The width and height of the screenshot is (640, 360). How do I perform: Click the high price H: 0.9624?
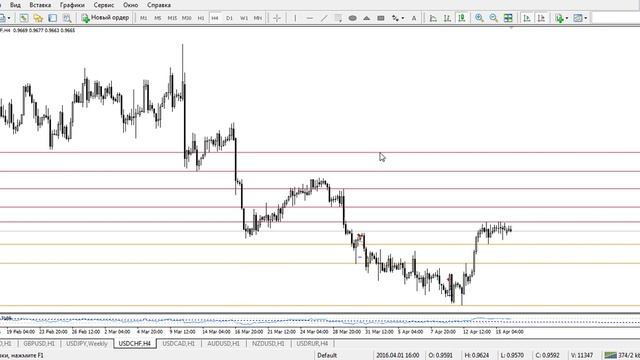pyautogui.click(x=477, y=356)
